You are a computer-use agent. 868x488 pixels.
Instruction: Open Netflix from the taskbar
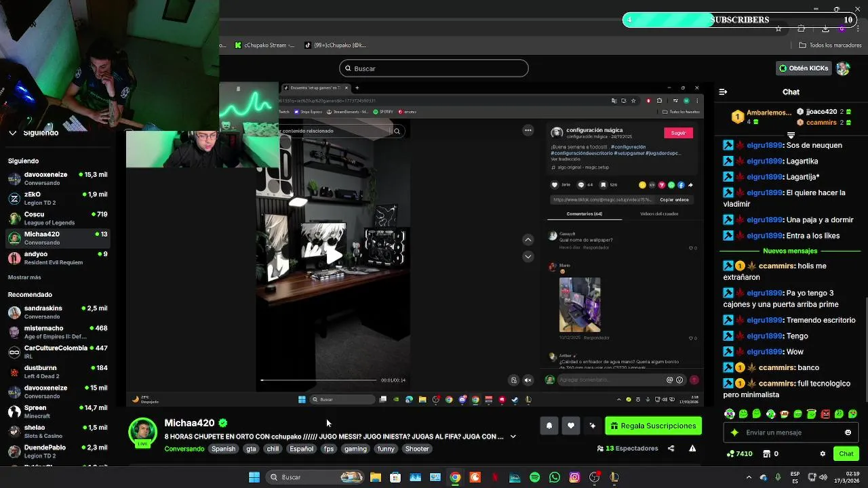tap(495, 477)
